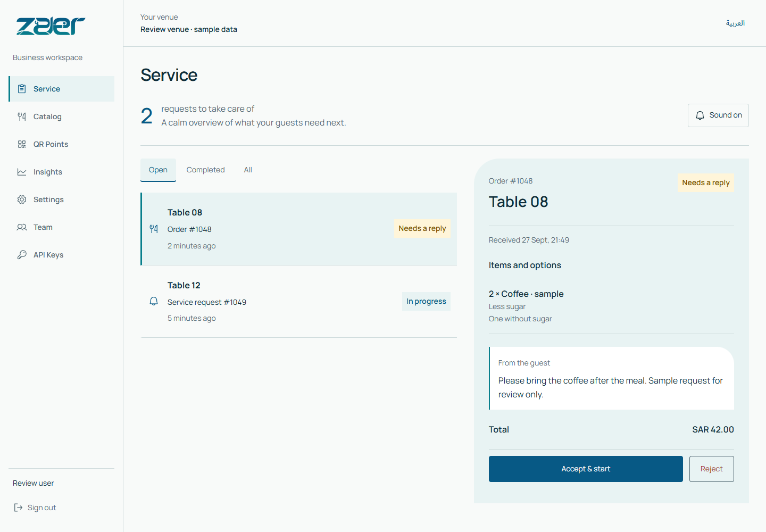Navigate to Team in sidebar
Screen dimensions: 766x532
[62, 227]
